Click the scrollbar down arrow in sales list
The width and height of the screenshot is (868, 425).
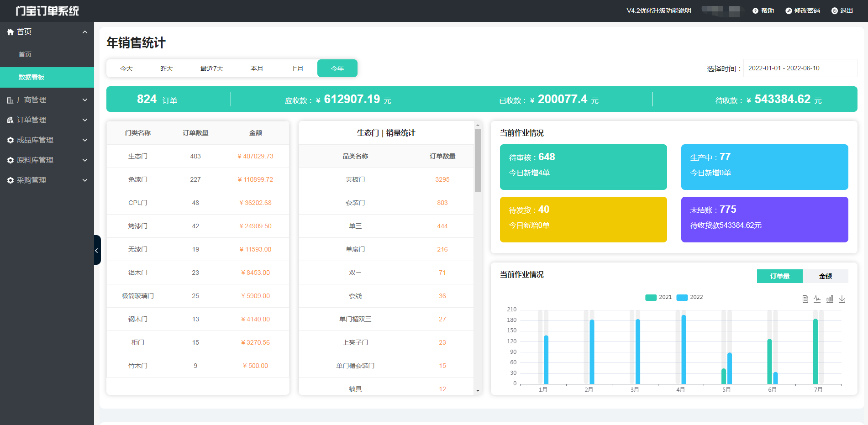click(x=478, y=391)
